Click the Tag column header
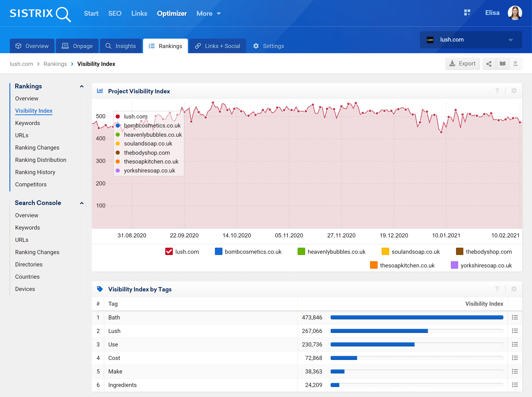 click(113, 304)
